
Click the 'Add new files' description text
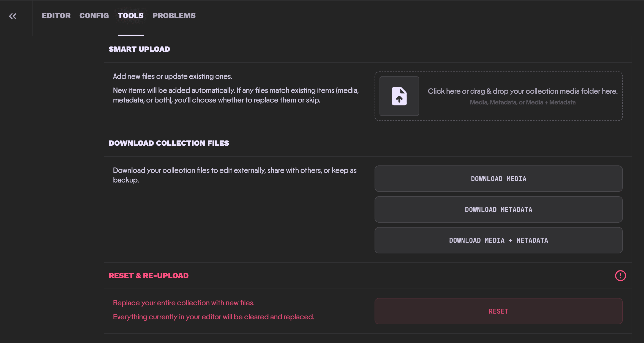pos(173,76)
